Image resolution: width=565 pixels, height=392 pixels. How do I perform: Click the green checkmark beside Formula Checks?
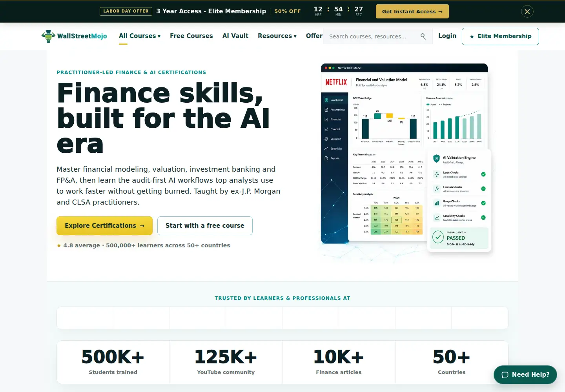(483, 189)
